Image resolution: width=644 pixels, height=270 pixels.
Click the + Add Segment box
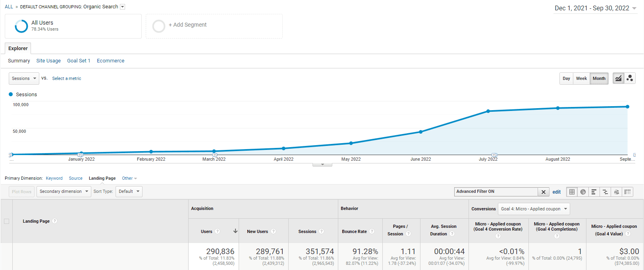(214, 26)
